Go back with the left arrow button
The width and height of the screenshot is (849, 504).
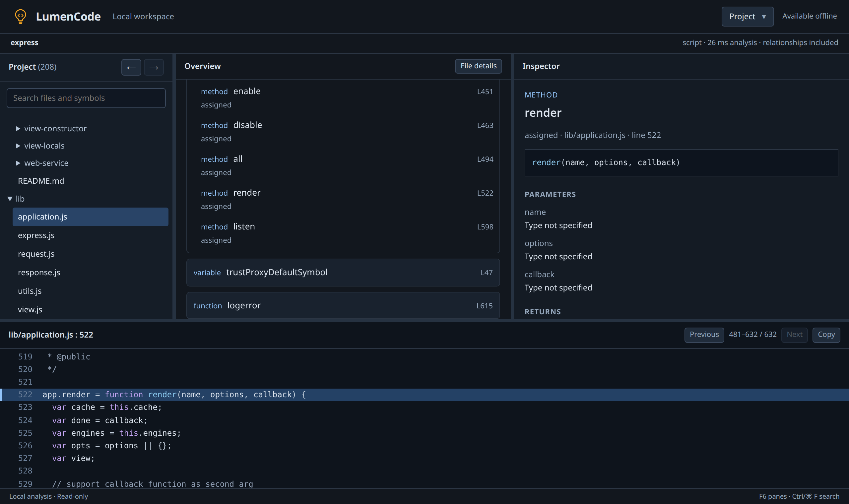click(x=131, y=67)
